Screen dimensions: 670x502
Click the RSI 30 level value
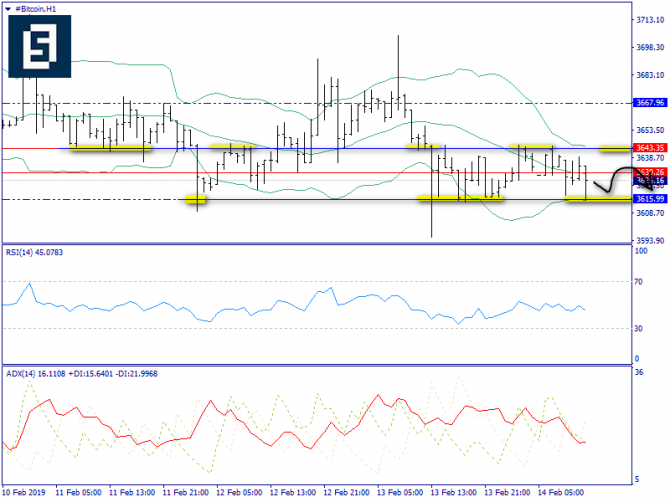click(x=638, y=329)
